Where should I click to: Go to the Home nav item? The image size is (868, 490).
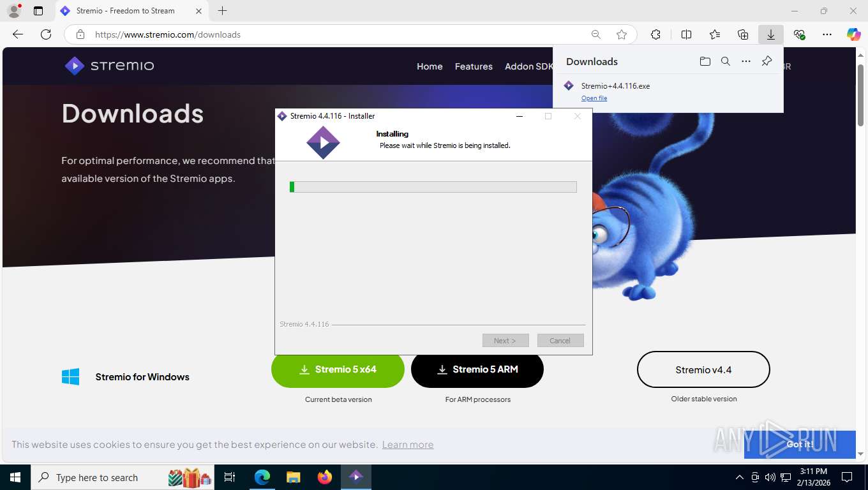(x=430, y=66)
